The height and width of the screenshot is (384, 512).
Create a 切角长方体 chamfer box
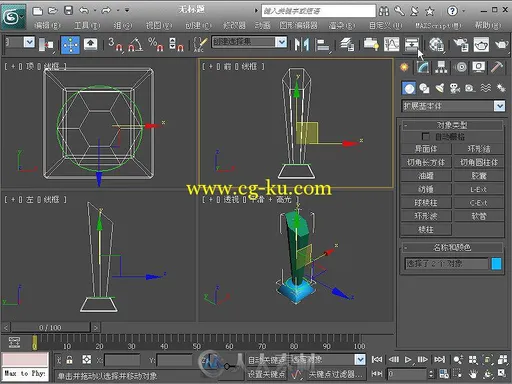point(426,162)
